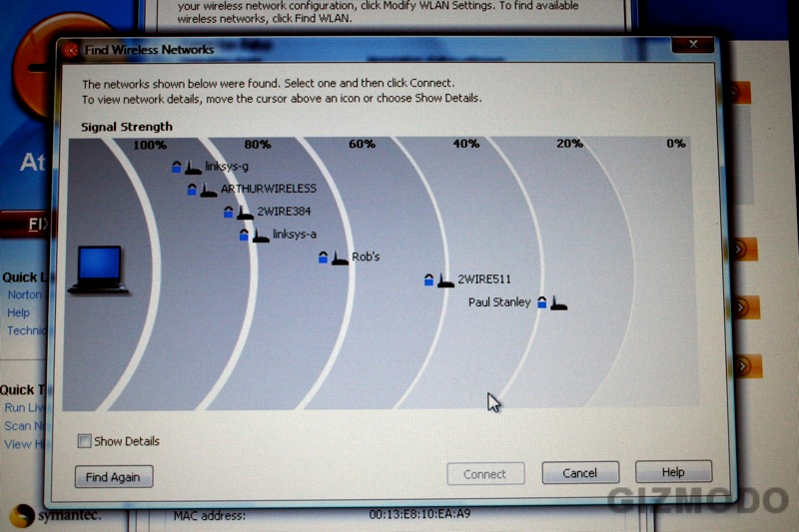Select the 2WIRE511 network antenna icon
The height and width of the screenshot is (532, 799).
coord(445,280)
